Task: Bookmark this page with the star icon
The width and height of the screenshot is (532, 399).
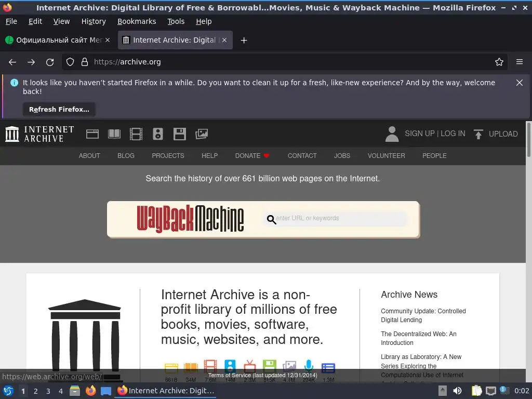Action: tap(499, 62)
